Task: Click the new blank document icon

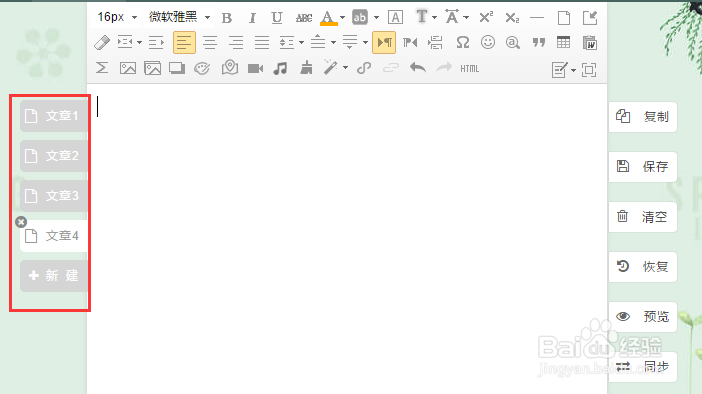Action: tap(564, 18)
